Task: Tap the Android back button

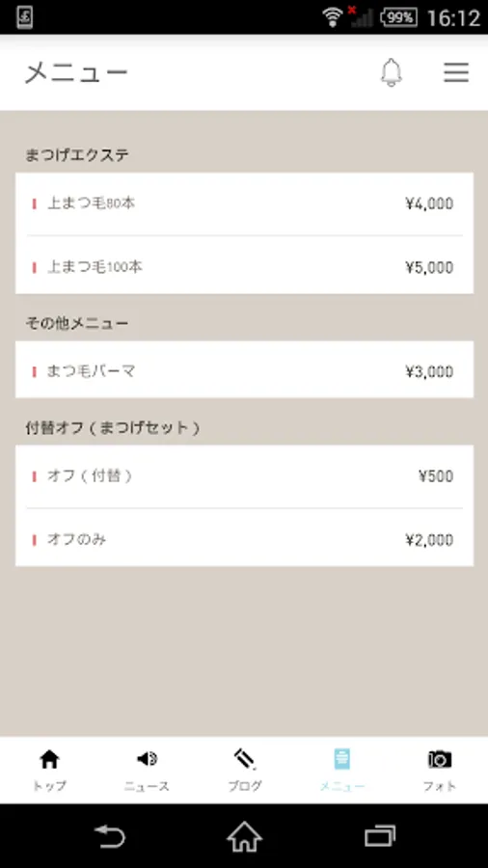Action: [x=110, y=836]
